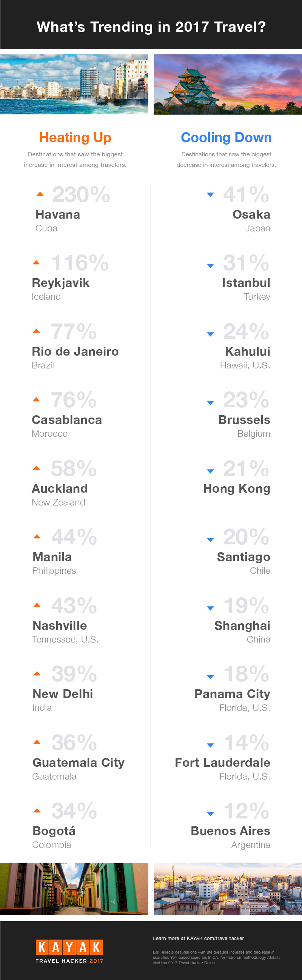Screen dimensions: 302x980
Task: Open the Buenos Aires skyline photo
Action: (228, 889)
